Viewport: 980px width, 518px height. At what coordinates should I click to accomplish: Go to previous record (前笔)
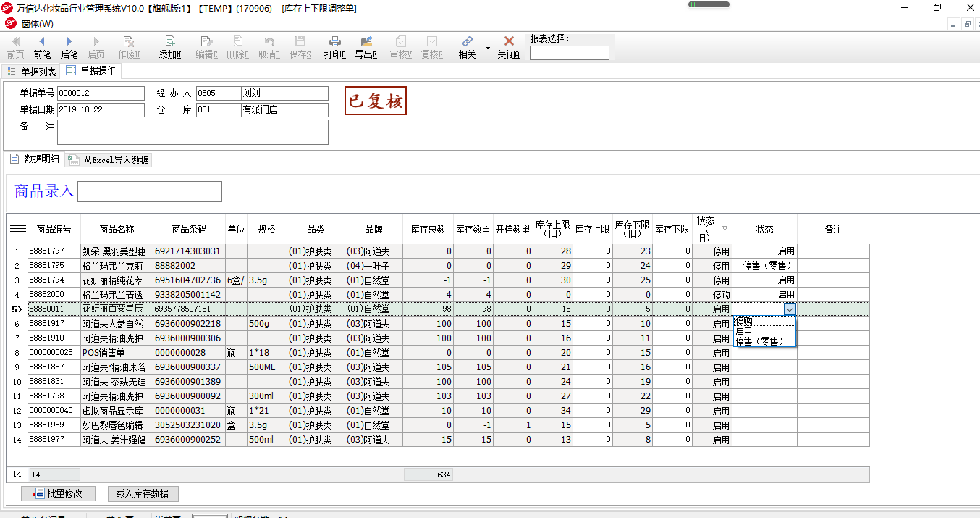pos(42,48)
